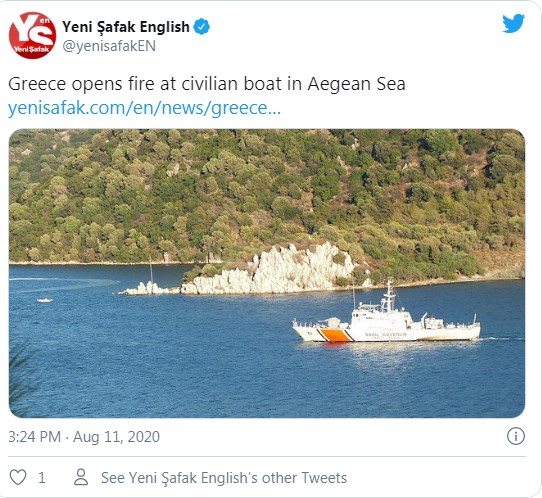This screenshot has height=498, width=542.
Task: Click the small white boat in photo
Action: click(45, 300)
